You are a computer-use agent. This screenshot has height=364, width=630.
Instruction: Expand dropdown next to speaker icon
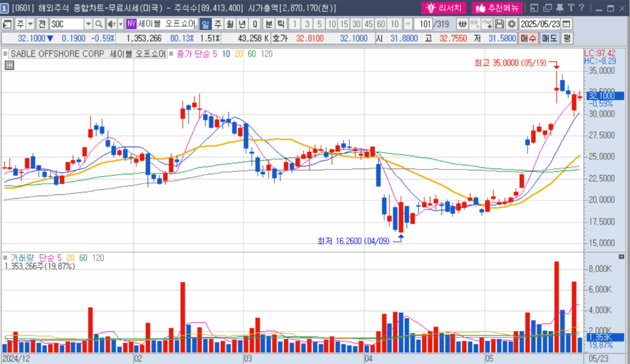pos(121,24)
